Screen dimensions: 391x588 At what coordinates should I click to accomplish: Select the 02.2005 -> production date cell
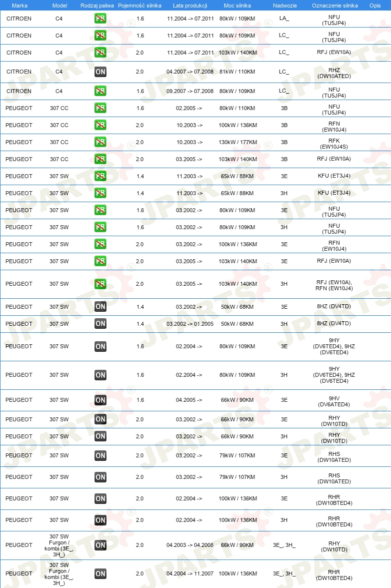pos(189,108)
